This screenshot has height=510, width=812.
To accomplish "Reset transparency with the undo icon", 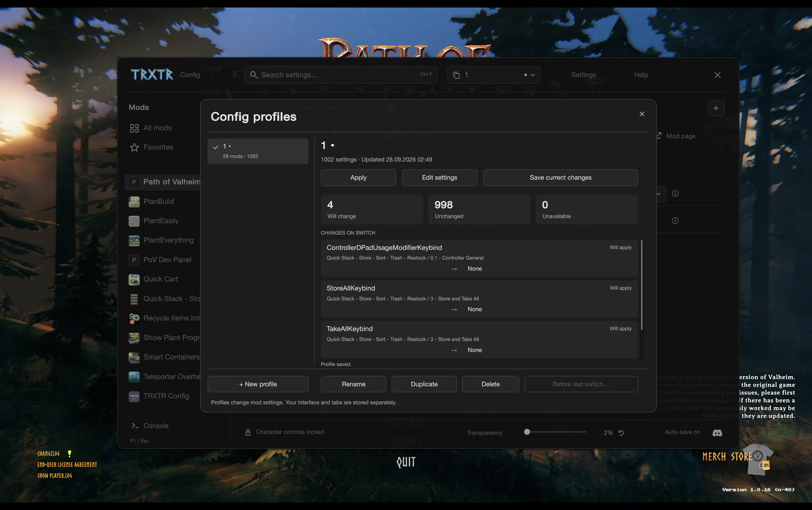I will [621, 433].
